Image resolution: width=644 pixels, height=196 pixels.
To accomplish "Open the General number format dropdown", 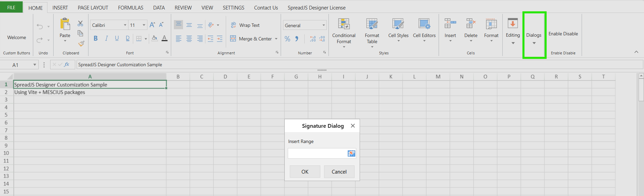I will pos(324,25).
